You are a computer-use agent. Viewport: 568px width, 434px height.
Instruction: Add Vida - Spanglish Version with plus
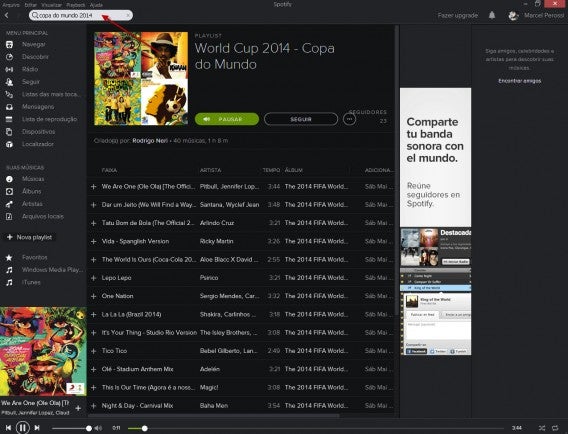pyautogui.click(x=93, y=241)
